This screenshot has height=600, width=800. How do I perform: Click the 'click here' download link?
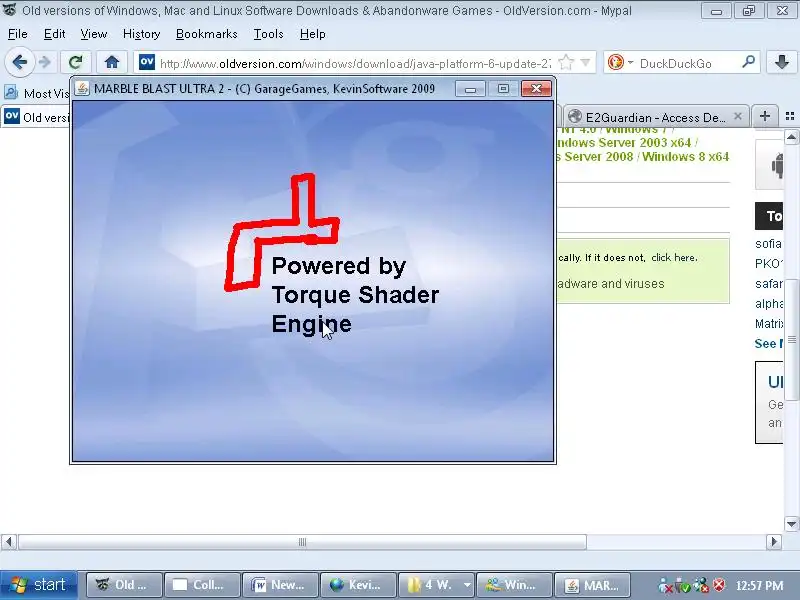coord(674,258)
